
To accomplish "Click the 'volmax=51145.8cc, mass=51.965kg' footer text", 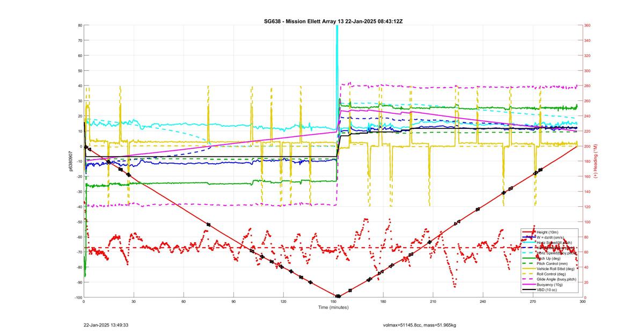I will tap(419, 325).
